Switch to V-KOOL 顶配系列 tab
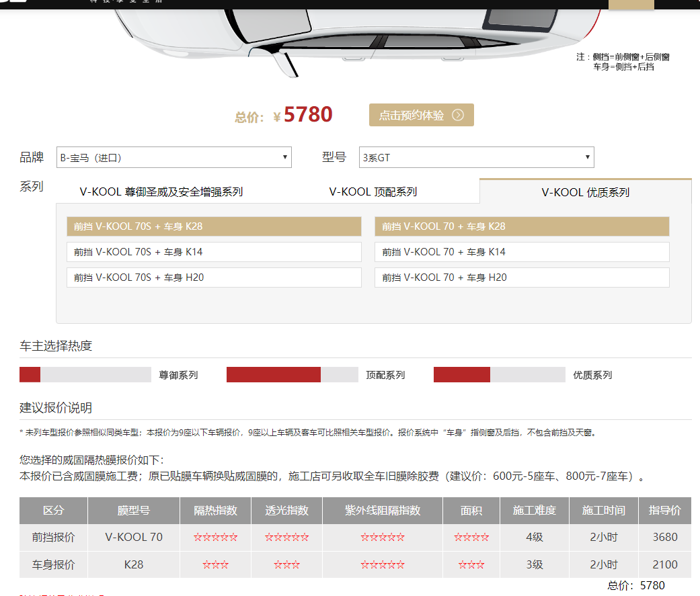700x596 pixels. point(373,191)
